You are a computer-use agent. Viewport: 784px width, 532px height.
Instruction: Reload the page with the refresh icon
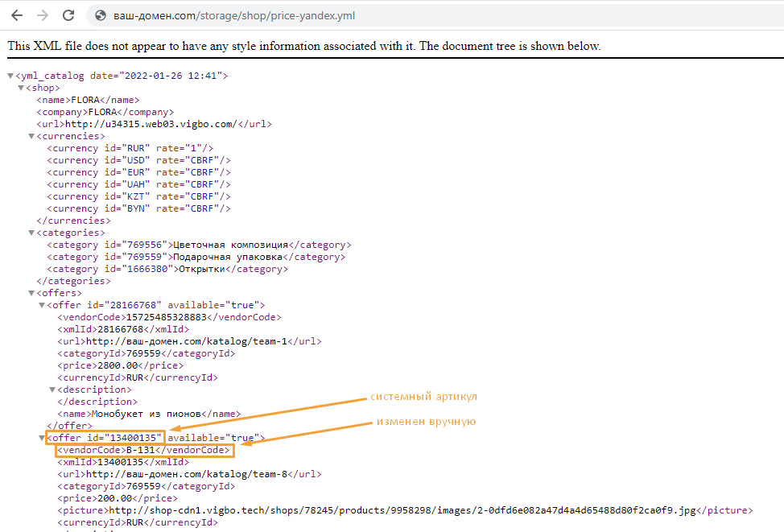point(68,15)
